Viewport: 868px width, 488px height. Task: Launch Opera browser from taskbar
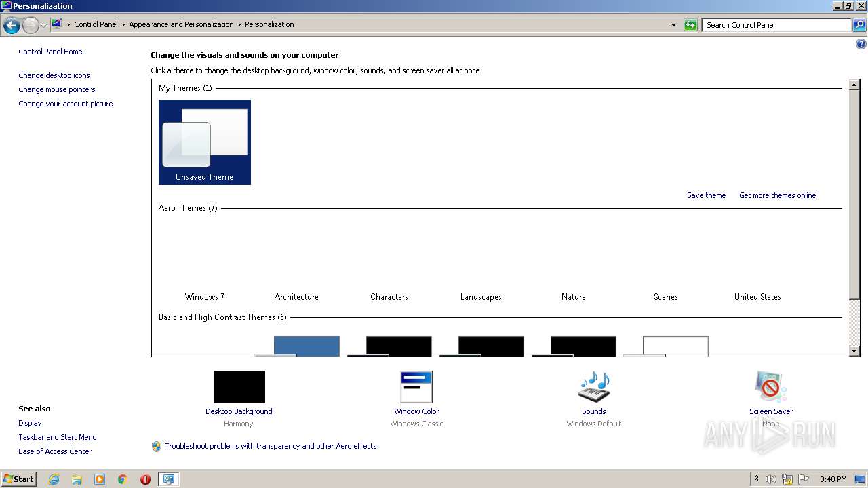click(x=145, y=479)
